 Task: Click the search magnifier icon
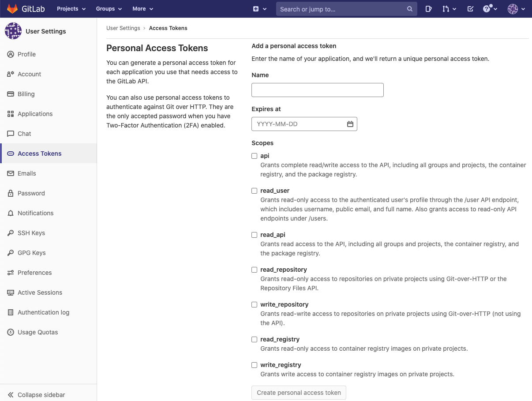(x=410, y=9)
